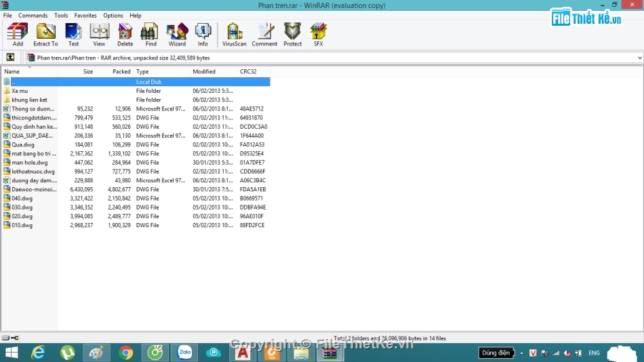Go up one folder level

(x=10, y=58)
